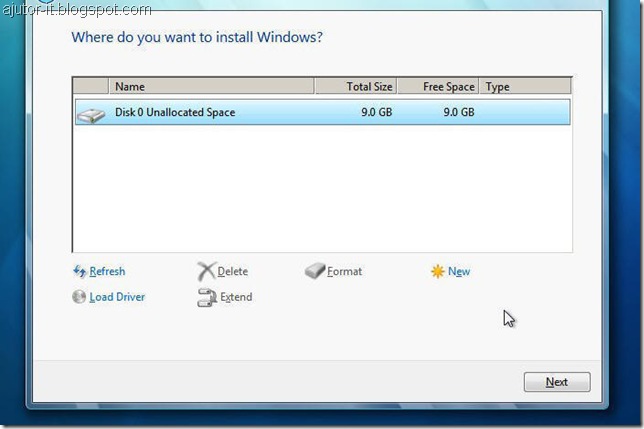This screenshot has width=644, height=429.
Task: Click the Extend partition icon
Action: point(207,298)
